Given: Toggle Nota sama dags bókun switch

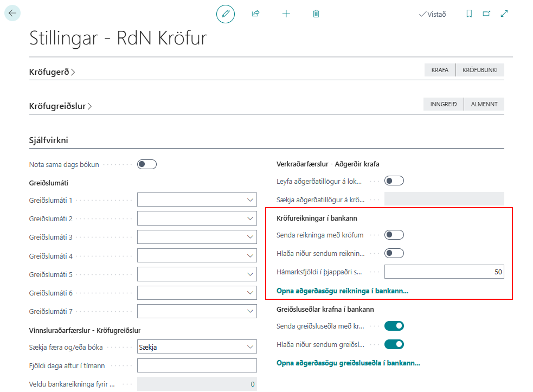Looking at the screenshot, I should pyautogui.click(x=147, y=164).
